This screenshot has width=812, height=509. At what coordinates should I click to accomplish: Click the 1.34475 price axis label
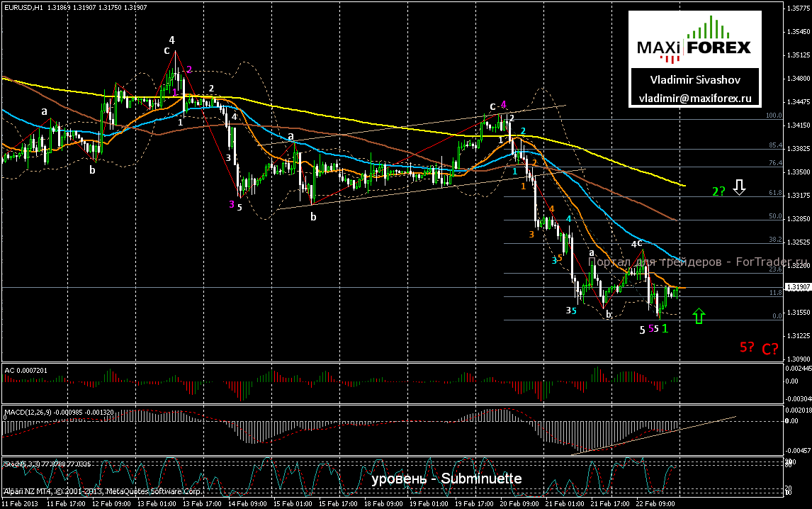point(798,102)
